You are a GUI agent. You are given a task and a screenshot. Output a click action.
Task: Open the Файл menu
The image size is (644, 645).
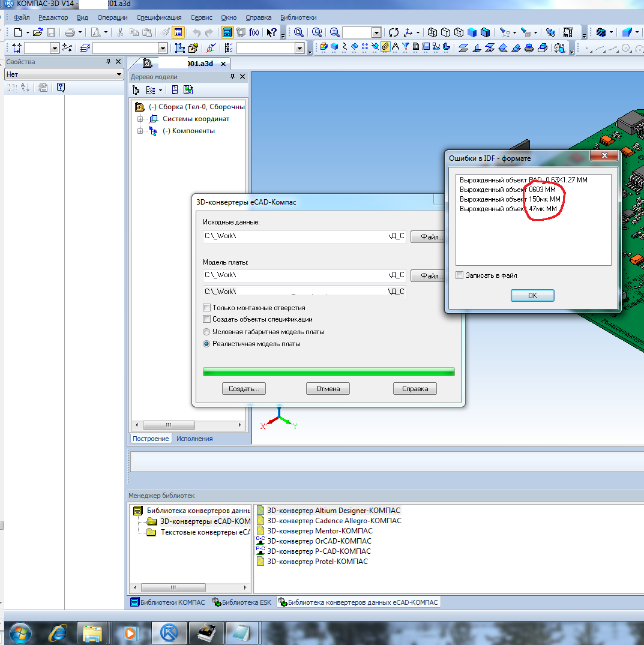(x=22, y=17)
